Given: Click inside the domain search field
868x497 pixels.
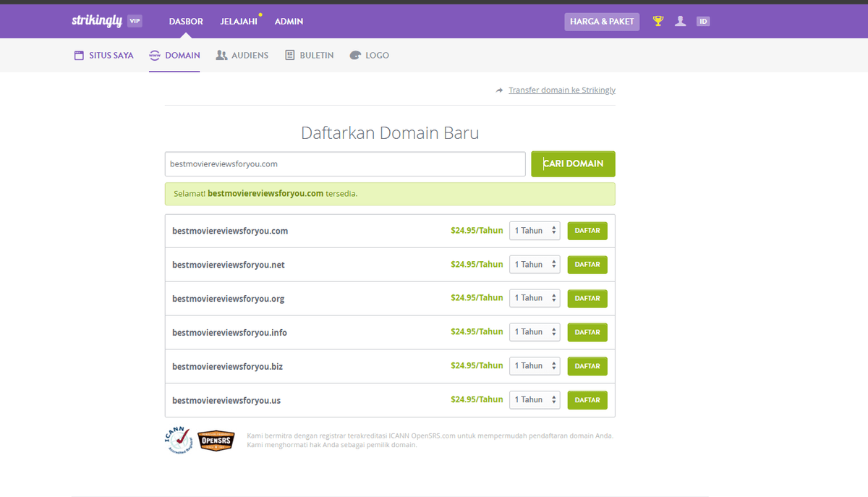Looking at the screenshot, I should [345, 163].
